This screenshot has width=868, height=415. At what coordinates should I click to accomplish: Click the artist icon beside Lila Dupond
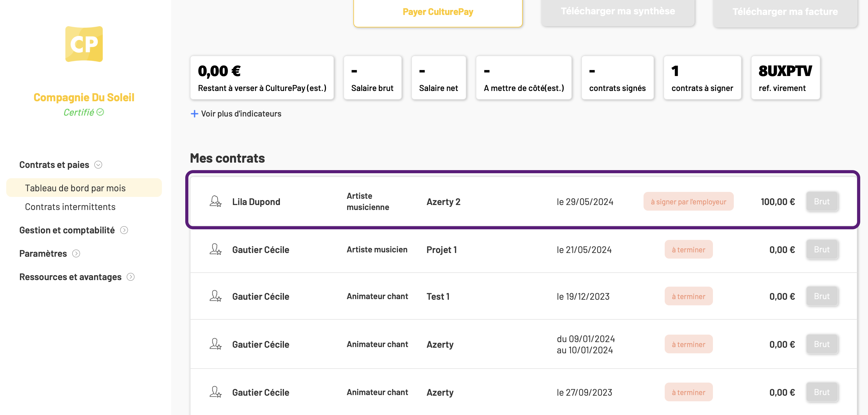215,201
